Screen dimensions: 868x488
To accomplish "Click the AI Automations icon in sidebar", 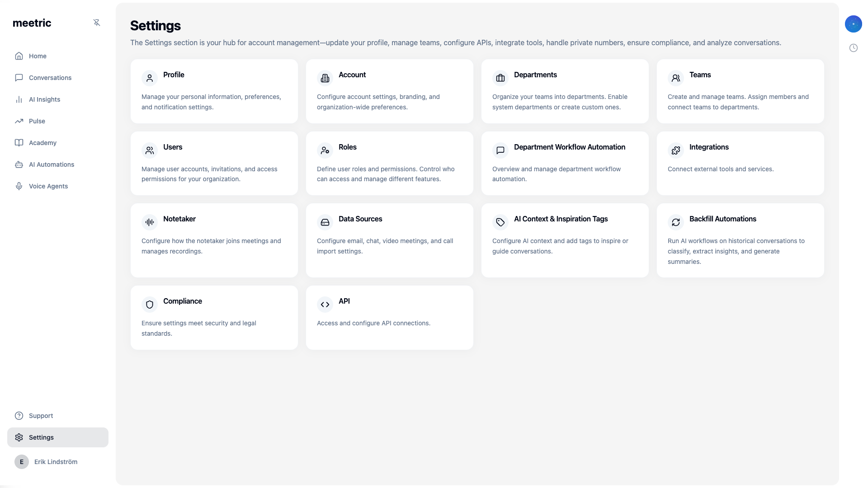I will pyautogui.click(x=19, y=164).
